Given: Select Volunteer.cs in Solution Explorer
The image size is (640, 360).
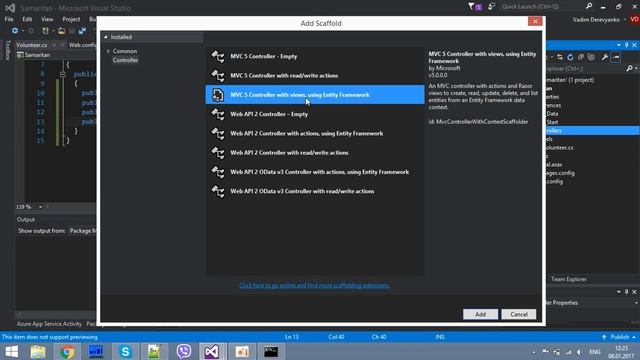Looking at the screenshot, I should (x=559, y=147).
